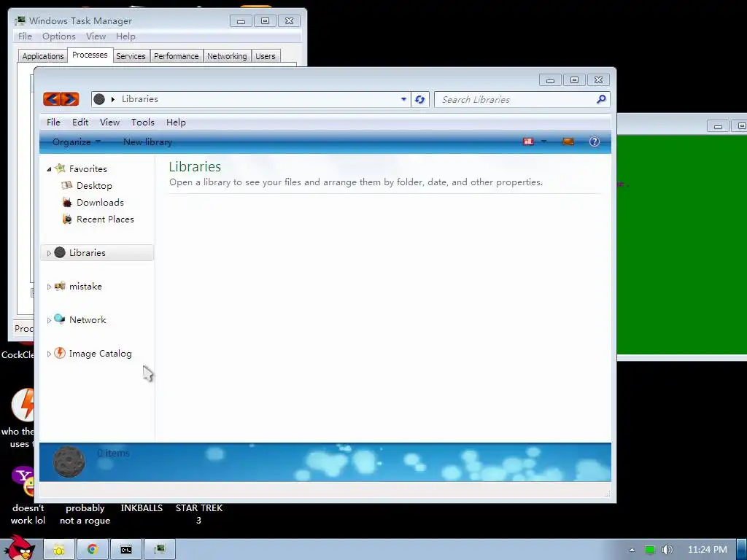Switch to Task Manager Networking tab
This screenshot has width=747, height=560.
click(227, 55)
